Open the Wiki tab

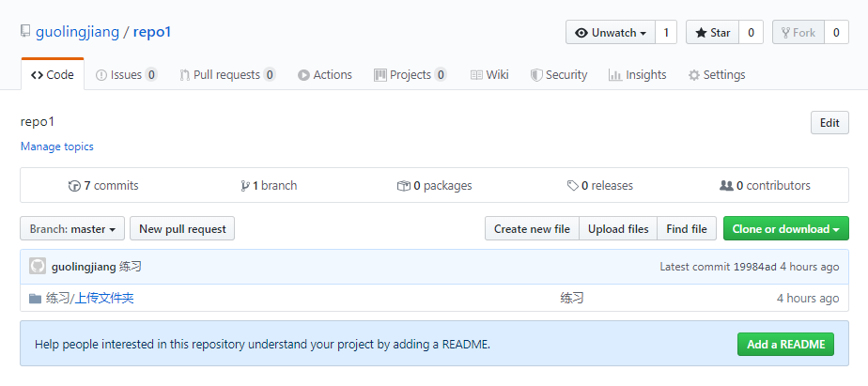click(489, 75)
